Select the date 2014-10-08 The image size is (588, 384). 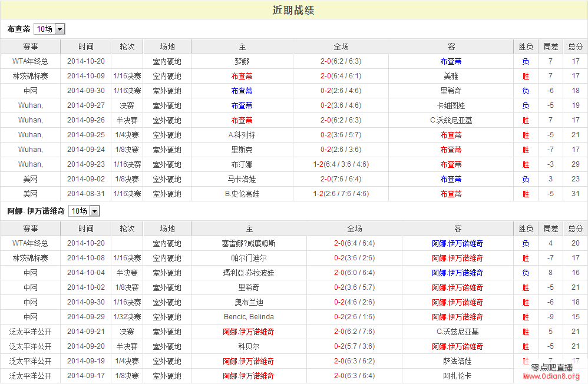click(x=86, y=259)
